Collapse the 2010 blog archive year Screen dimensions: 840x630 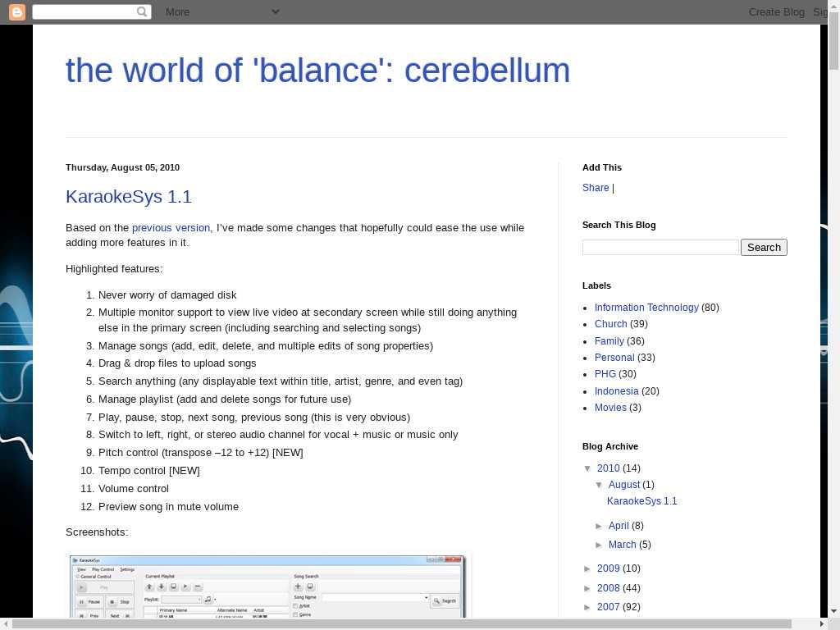589,469
